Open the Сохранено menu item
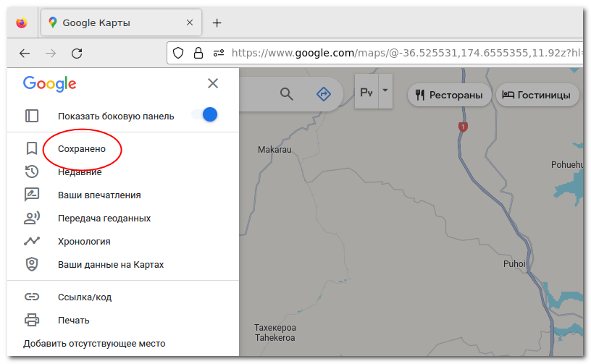The image size is (591, 364). tap(82, 148)
